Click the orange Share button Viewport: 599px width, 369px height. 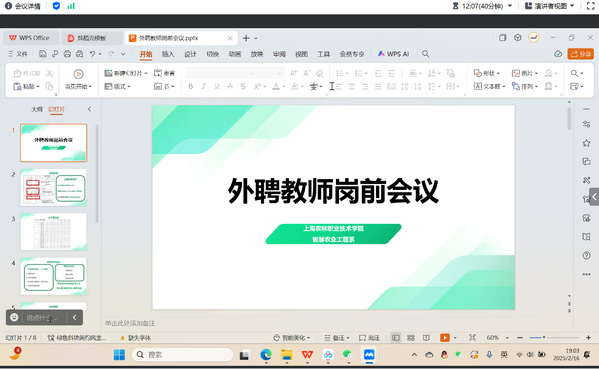point(581,54)
